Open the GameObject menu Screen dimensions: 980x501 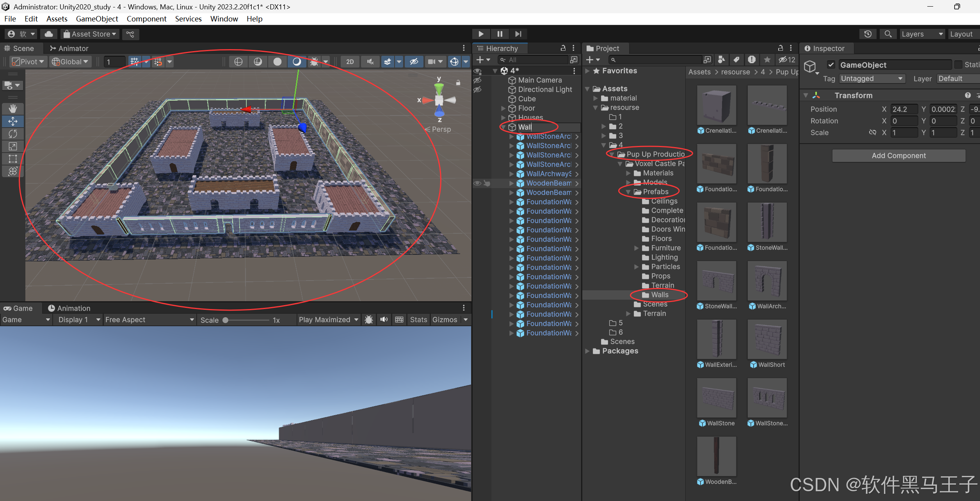pyautogui.click(x=97, y=19)
